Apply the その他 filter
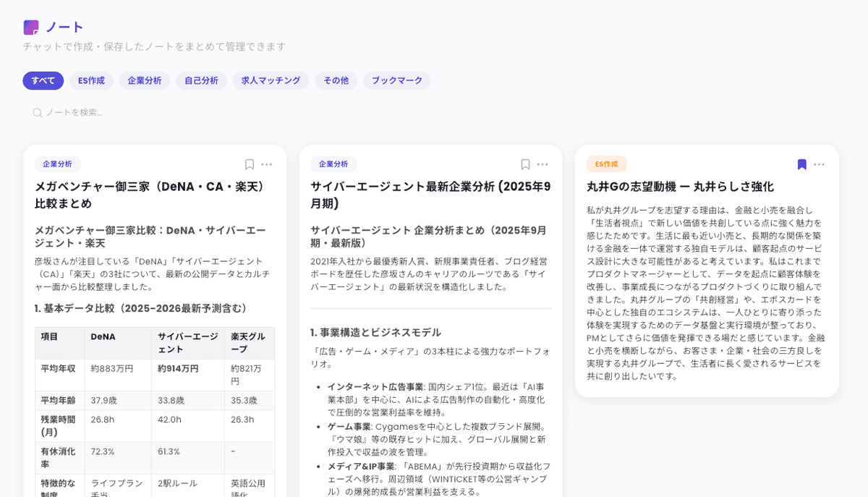 coord(336,80)
